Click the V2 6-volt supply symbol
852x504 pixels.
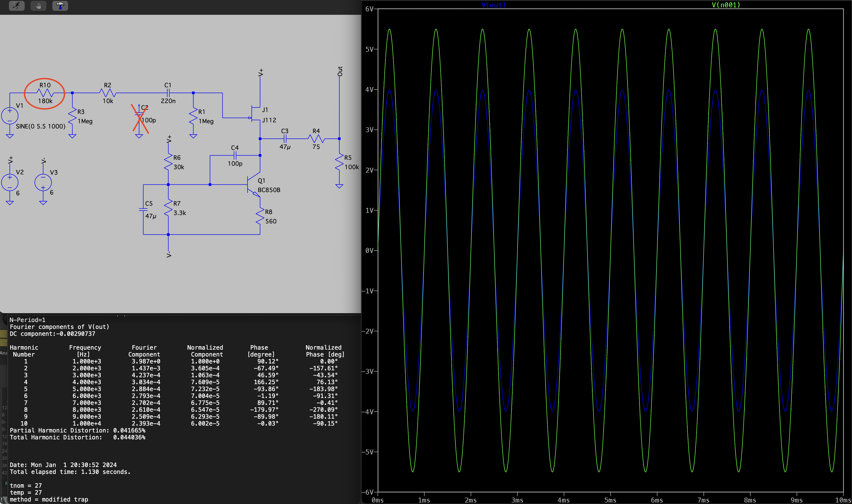pyautogui.click(x=10, y=182)
